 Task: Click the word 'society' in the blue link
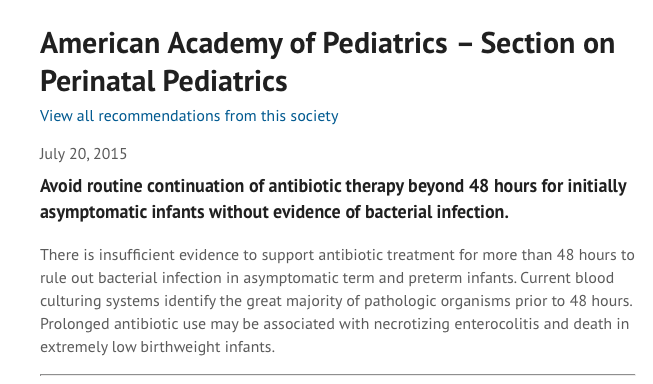(x=314, y=116)
